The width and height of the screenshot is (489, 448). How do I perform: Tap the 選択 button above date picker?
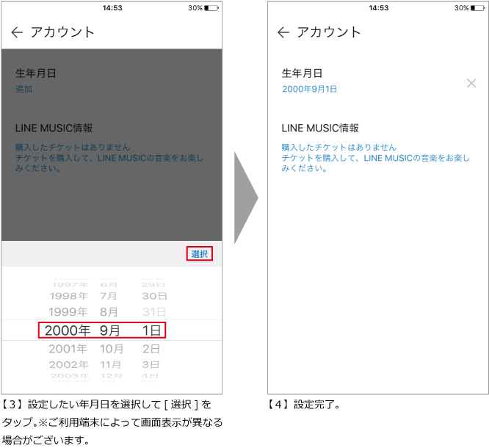(x=199, y=253)
